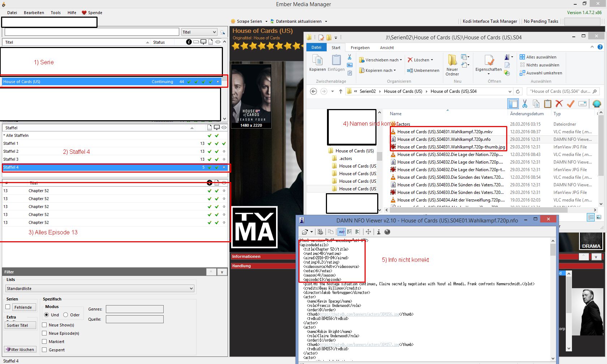Tick the Fehlende checkbox
This screenshot has height=364, width=607.
8,307
